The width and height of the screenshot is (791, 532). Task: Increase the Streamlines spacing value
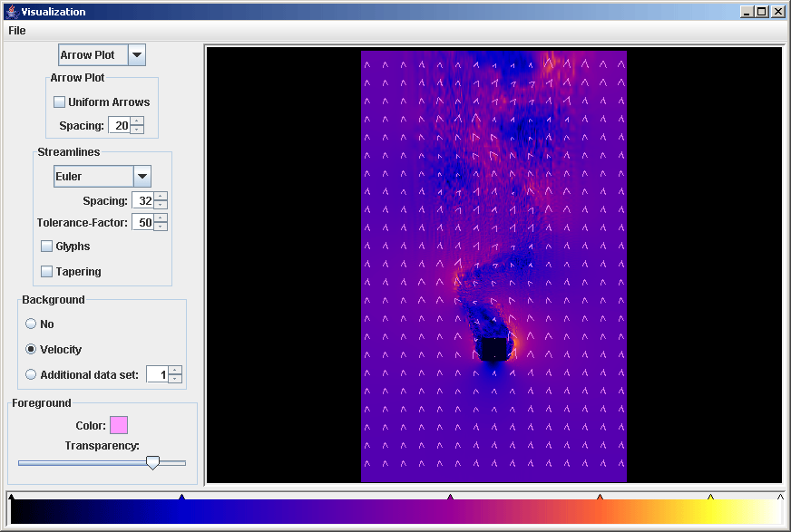tap(161, 197)
